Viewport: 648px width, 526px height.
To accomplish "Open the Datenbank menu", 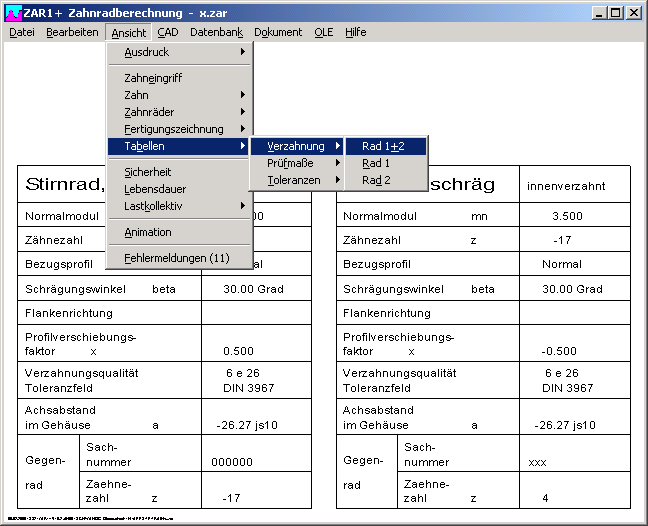I will pos(216,32).
